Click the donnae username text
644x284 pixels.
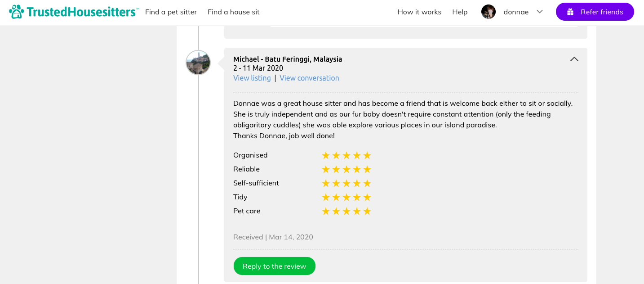pyautogui.click(x=516, y=12)
